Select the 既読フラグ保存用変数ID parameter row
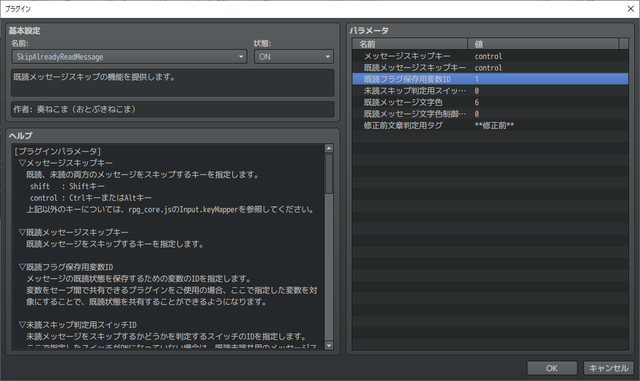This screenshot has width=640, height=381. (490, 79)
